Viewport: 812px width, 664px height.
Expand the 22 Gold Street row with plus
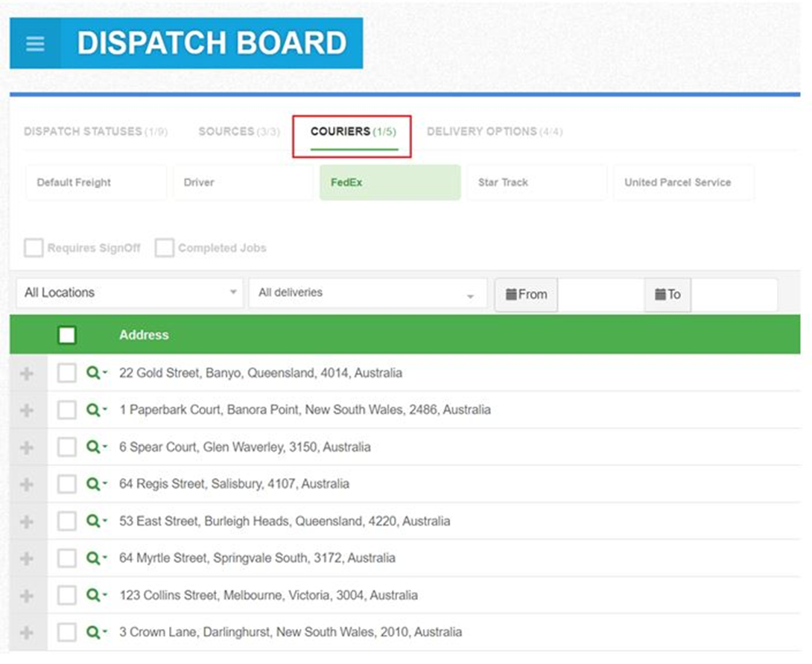click(27, 373)
